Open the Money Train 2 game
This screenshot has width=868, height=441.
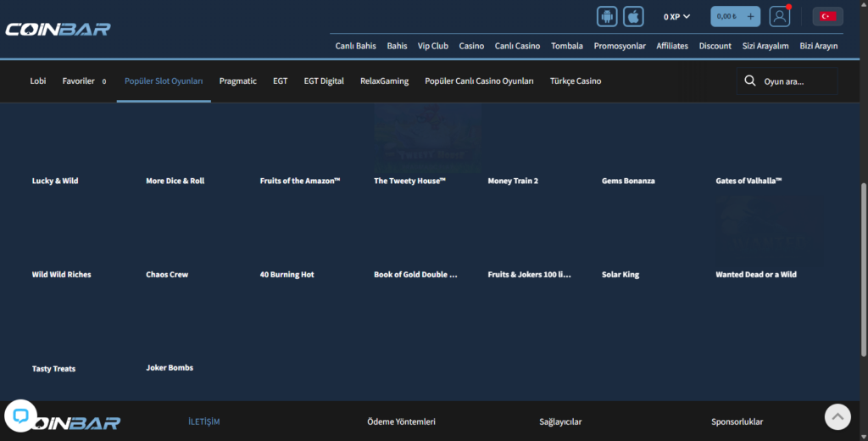(513, 181)
